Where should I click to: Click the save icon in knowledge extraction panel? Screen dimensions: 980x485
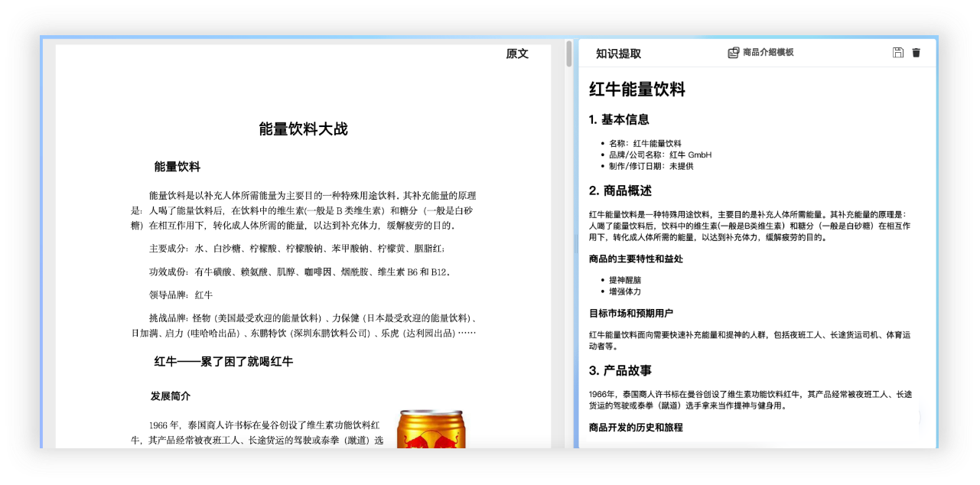pyautogui.click(x=898, y=53)
